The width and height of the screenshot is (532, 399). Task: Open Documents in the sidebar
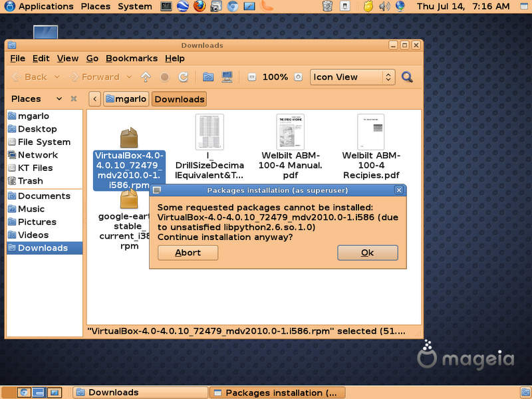(x=44, y=196)
